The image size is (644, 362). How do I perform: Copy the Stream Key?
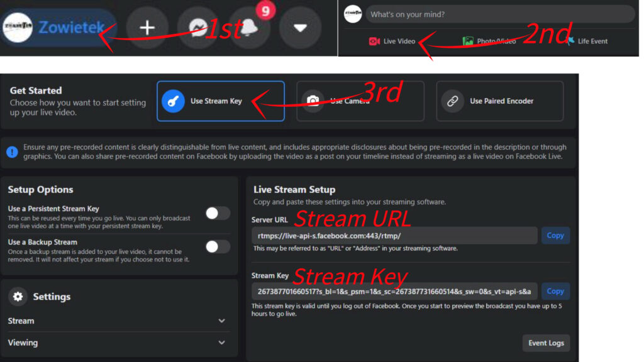[x=555, y=292]
